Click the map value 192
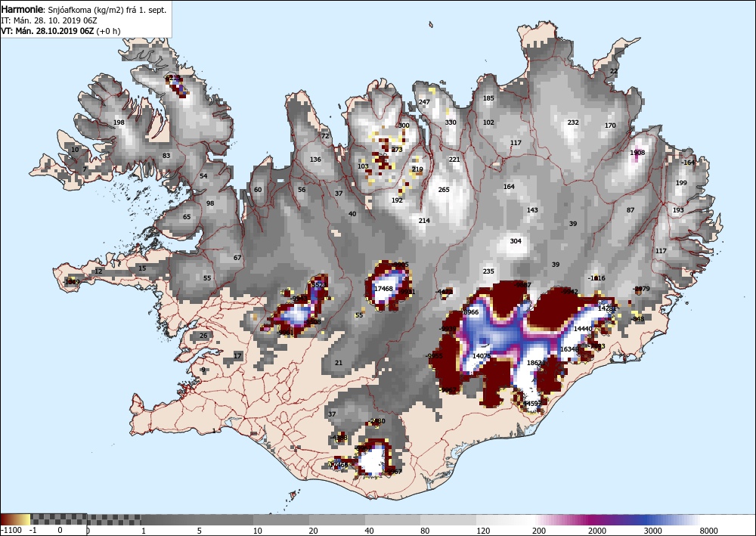The image size is (756, 536). pos(397,200)
